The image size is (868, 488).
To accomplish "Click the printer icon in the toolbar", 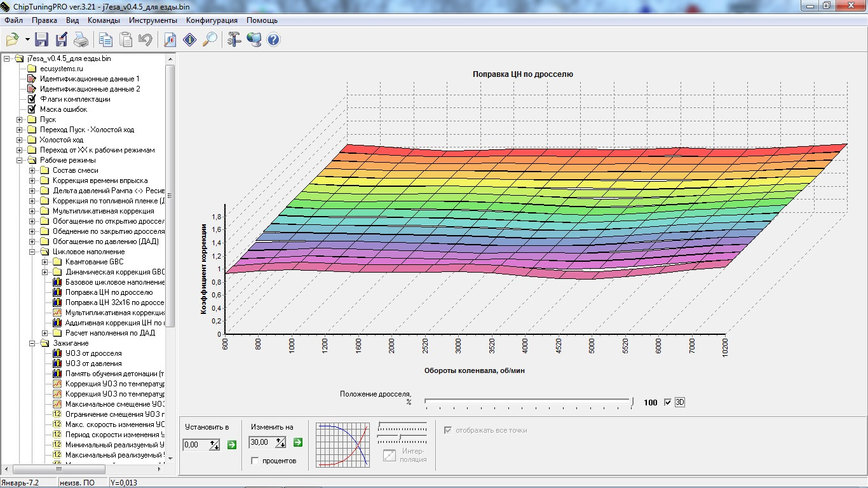I will 81,40.
